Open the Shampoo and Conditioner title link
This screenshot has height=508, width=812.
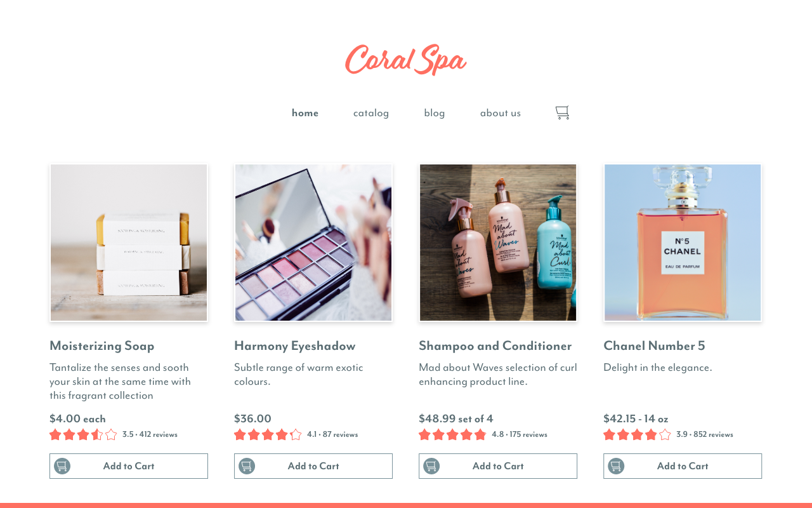pos(495,346)
